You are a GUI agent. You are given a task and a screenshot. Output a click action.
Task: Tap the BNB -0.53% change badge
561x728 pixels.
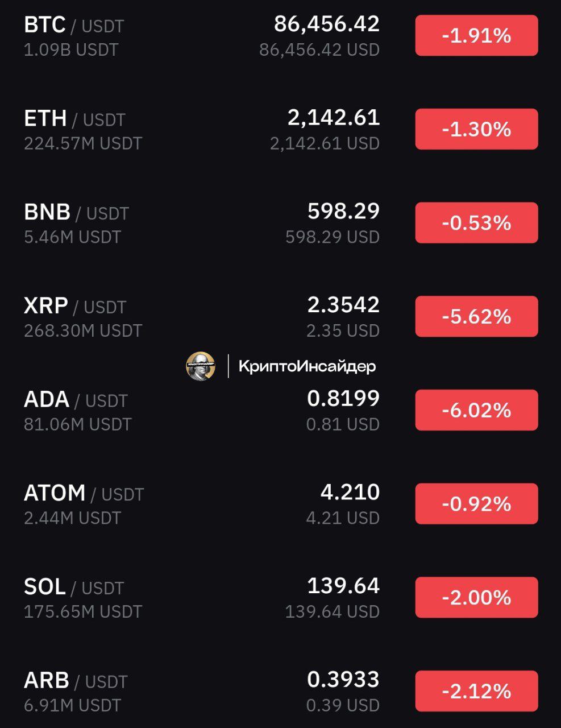coord(476,223)
